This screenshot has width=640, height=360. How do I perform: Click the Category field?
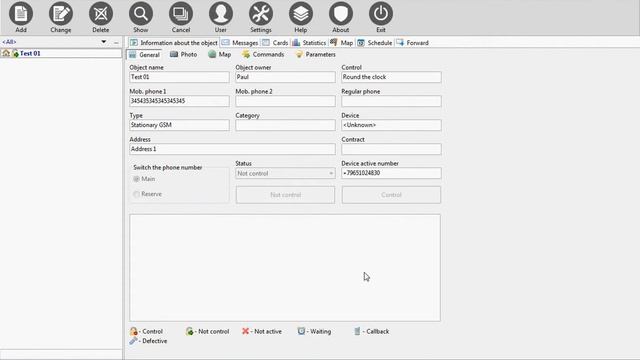[x=285, y=125]
